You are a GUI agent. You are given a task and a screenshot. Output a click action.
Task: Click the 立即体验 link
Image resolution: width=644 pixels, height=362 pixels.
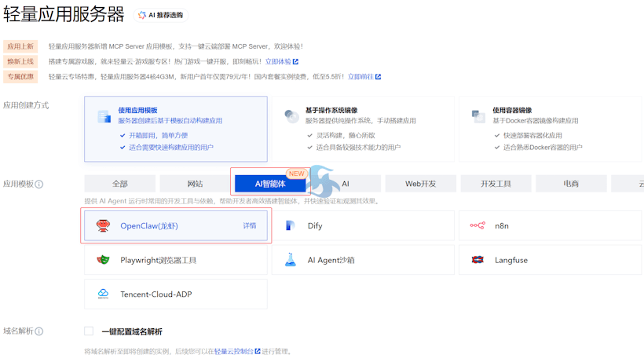[278, 61]
